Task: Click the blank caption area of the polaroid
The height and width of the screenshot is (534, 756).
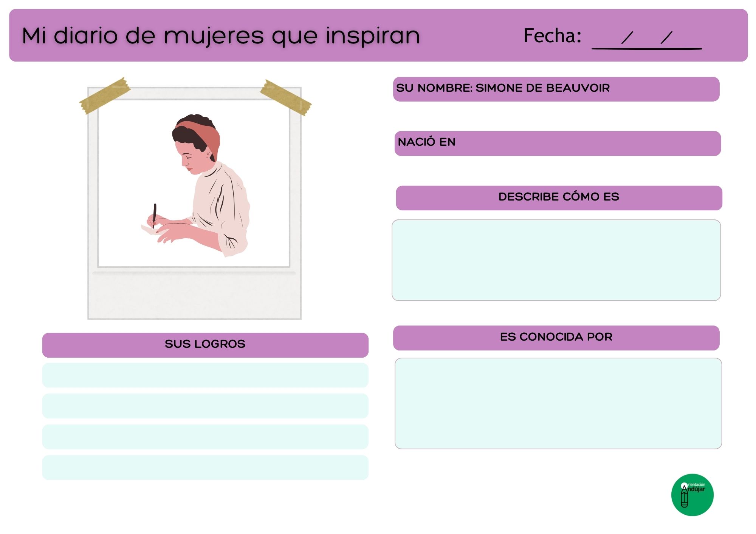Action: click(x=194, y=296)
